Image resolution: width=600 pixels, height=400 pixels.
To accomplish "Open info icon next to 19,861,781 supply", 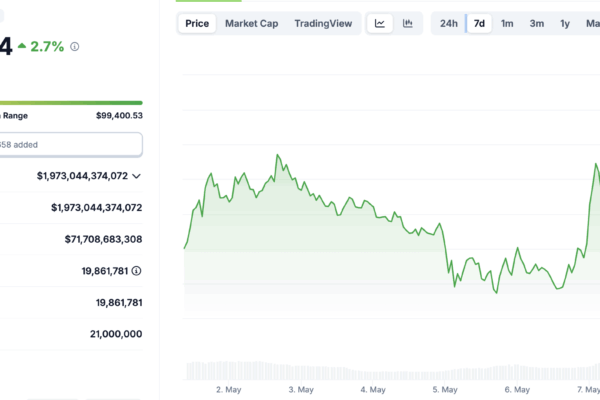I will pyautogui.click(x=136, y=271).
